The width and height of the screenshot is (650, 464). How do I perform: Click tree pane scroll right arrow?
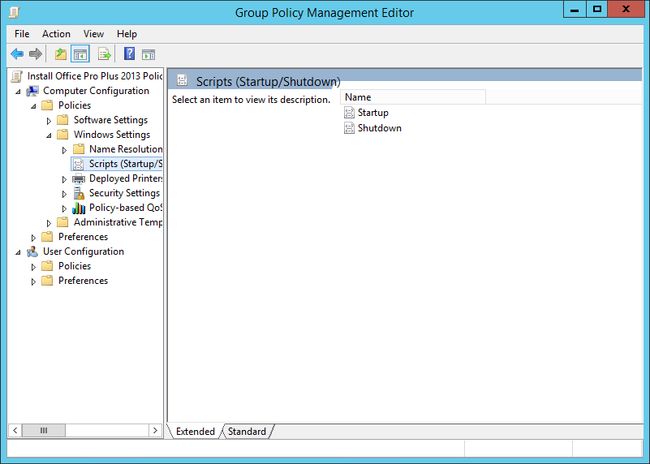[155, 430]
